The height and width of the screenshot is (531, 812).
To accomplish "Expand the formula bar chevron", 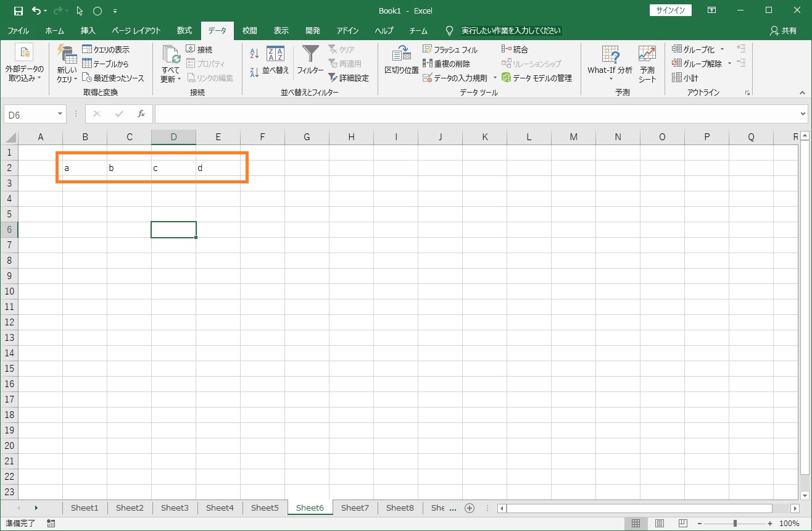I will coord(803,114).
